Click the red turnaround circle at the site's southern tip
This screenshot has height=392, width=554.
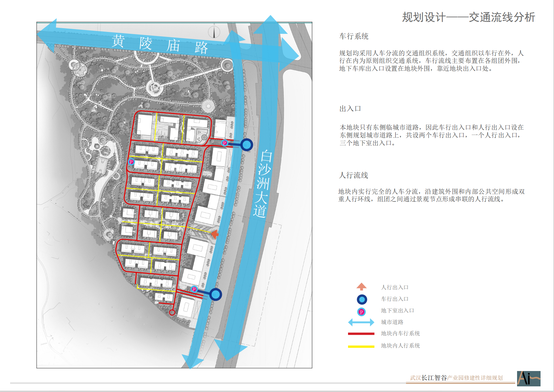point(172,312)
